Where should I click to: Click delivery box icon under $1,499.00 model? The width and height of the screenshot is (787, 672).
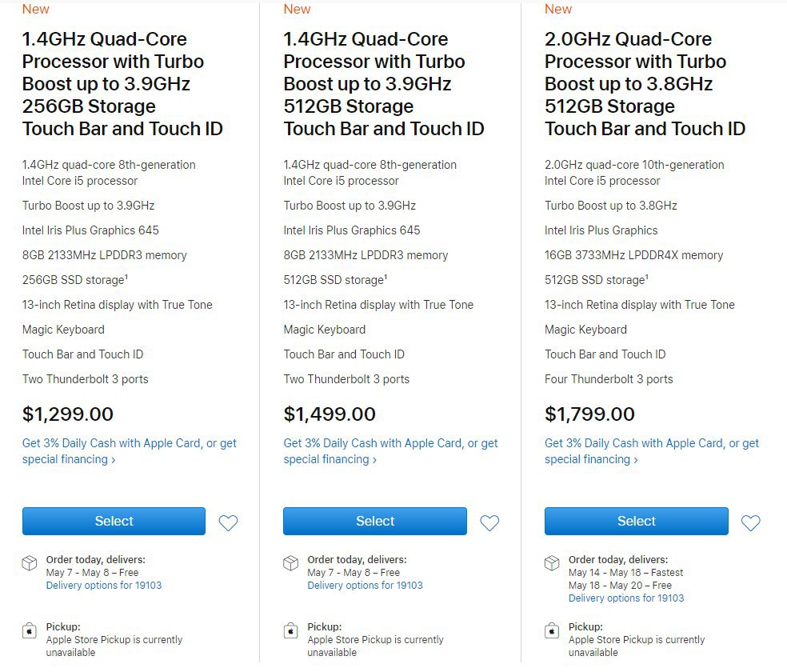coord(290,563)
